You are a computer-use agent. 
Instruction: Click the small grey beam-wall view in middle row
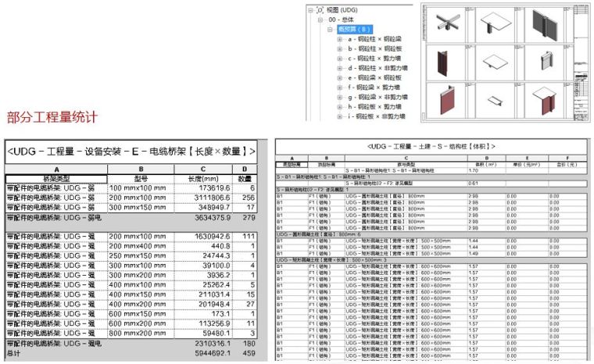pos(547,61)
